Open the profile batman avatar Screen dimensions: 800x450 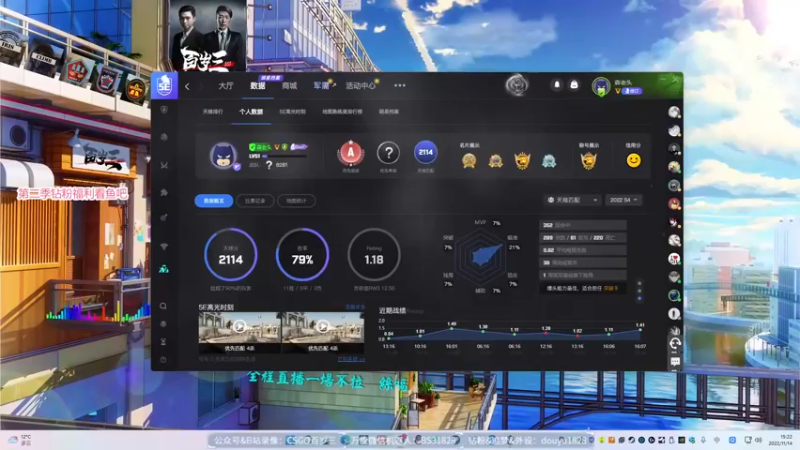223,155
